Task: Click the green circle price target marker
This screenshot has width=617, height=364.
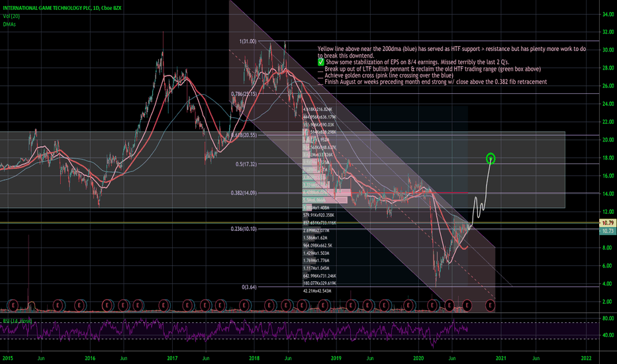Action: [x=491, y=159]
